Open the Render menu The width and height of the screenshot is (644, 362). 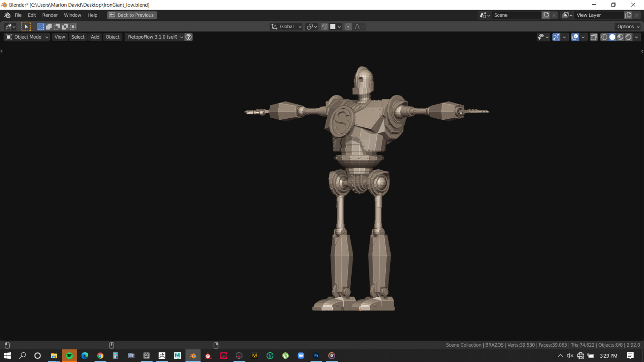[x=50, y=15]
